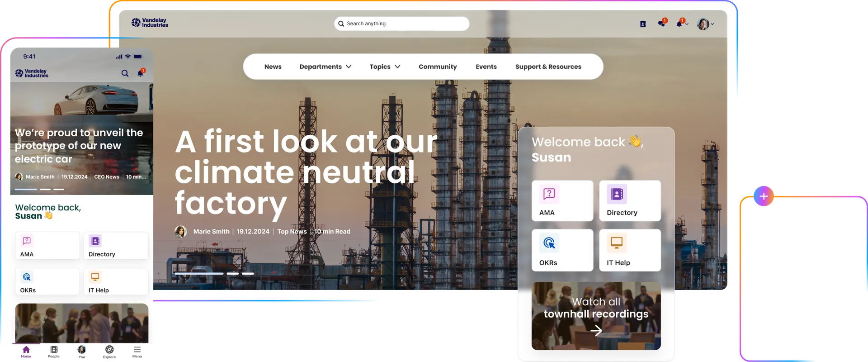The image size is (868, 362).
Task: Tap Explore compass in mobile bottom bar
Action: click(x=109, y=352)
